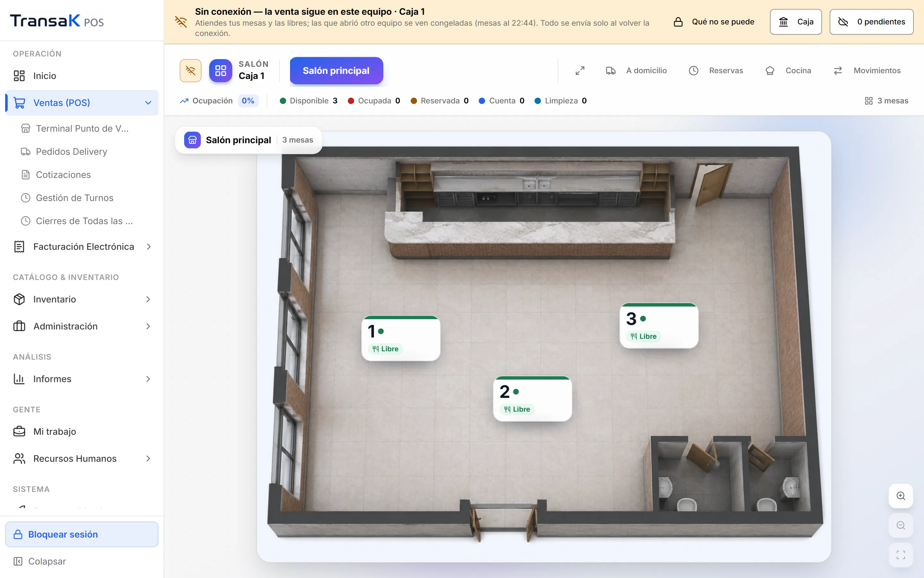
Task: Click Bloquear sesión button
Action: pos(82,534)
